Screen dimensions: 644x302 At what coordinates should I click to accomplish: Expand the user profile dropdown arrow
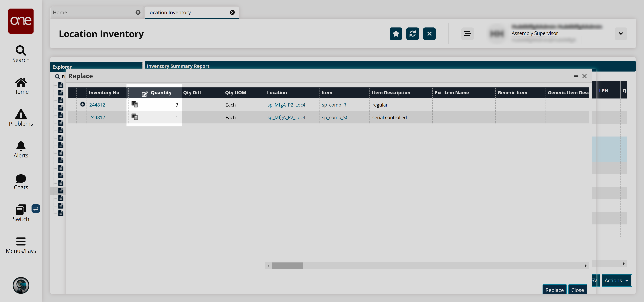[621, 34]
